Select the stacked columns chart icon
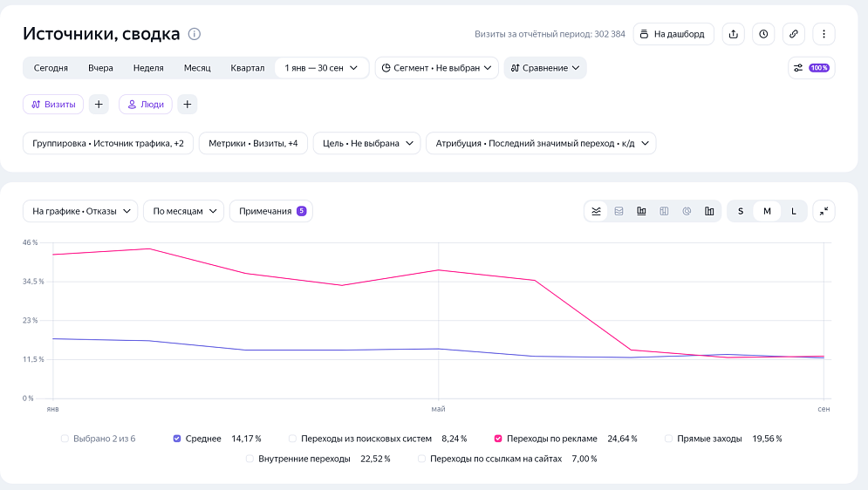This screenshot has width=868, height=490. [x=664, y=211]
